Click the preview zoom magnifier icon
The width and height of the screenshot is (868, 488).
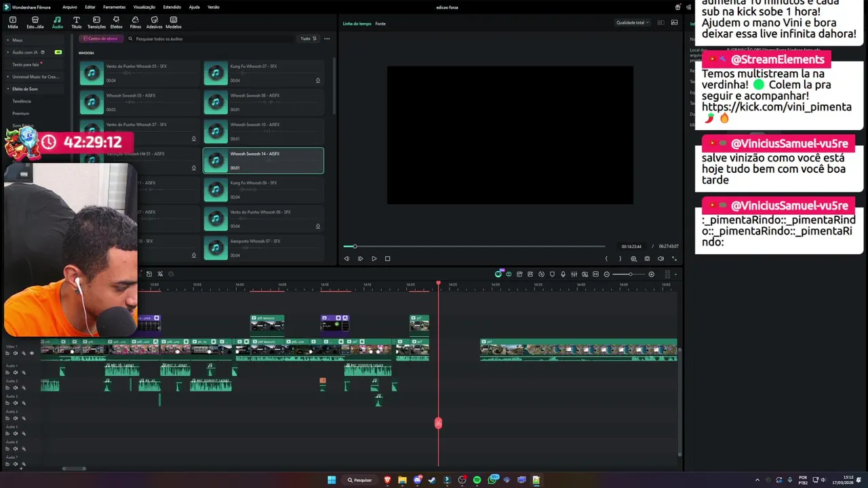(x=633, y=258)
